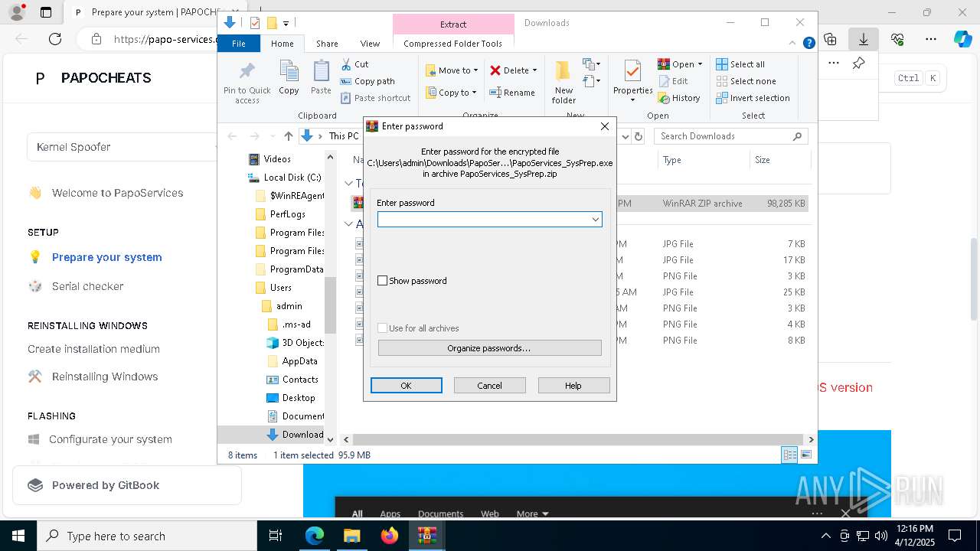
Task: Click Select none in ribbon
Action: [x=746, y=81]
